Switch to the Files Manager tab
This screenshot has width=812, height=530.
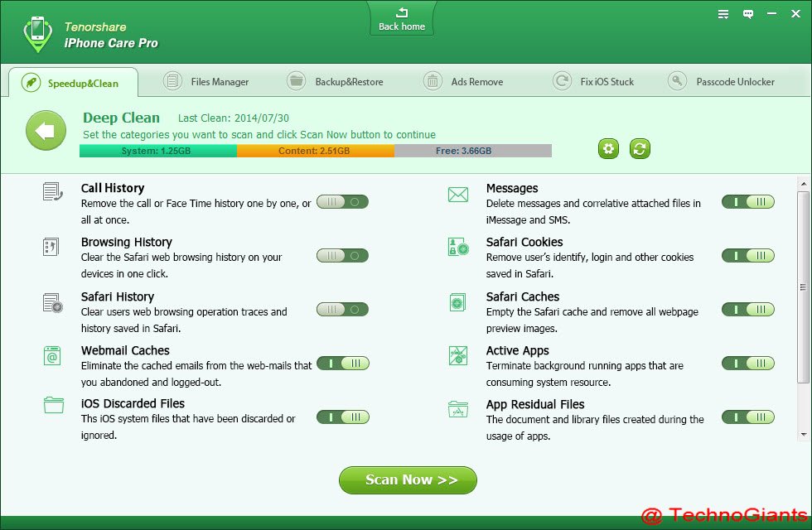tap(206, 82)
